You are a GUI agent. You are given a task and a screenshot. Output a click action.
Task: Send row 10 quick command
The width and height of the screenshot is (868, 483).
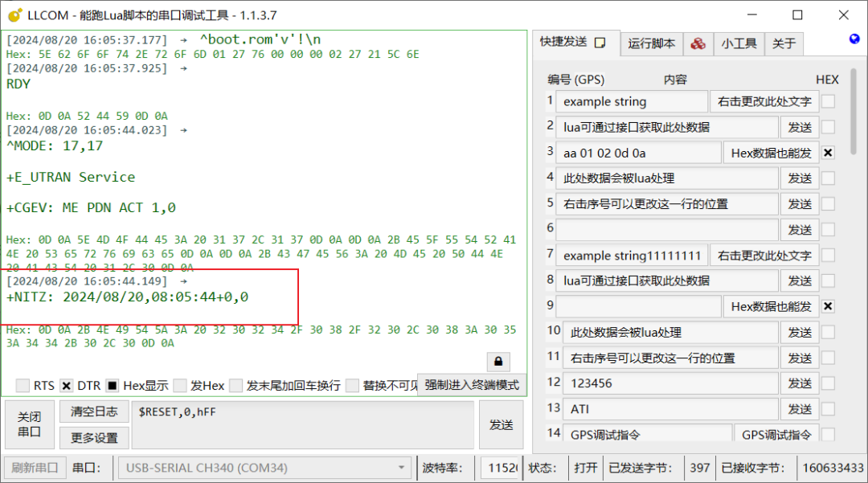tap(800, 332)
